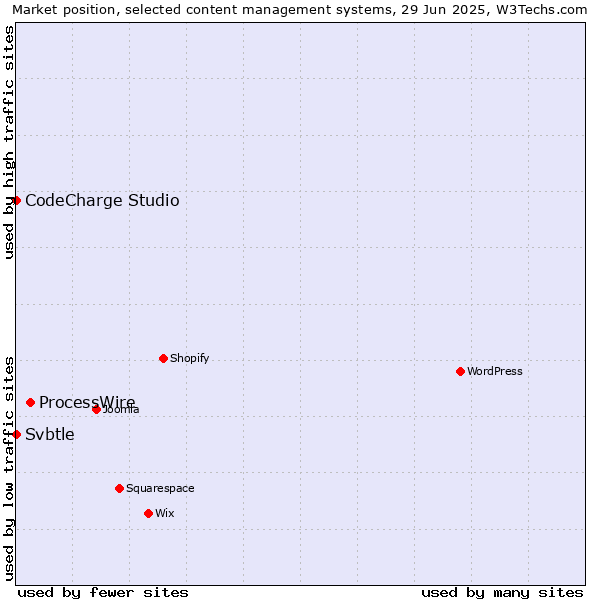Select the "CodeCharge Studio" label
600x600 pixels.
[x=102, y=201]
